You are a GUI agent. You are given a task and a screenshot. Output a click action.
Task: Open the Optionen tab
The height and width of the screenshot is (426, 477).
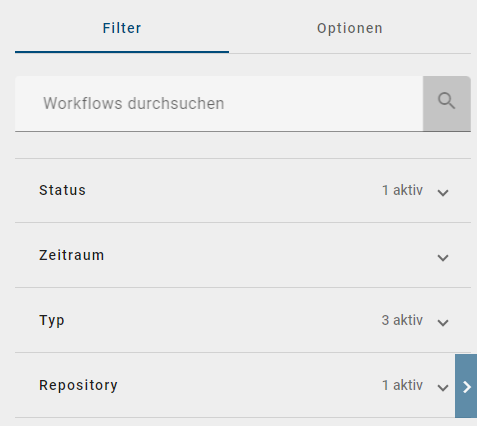coord(350,28)
